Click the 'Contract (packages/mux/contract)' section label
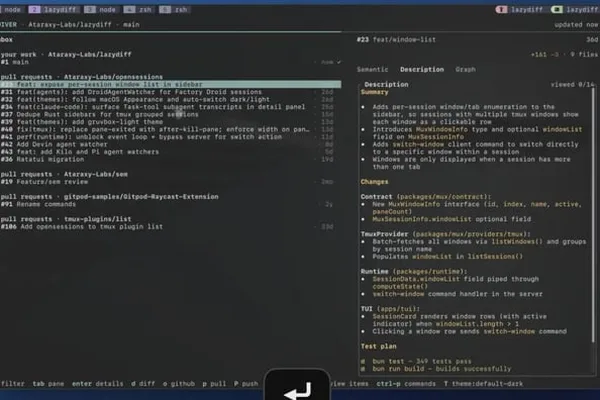 point(426,197)
